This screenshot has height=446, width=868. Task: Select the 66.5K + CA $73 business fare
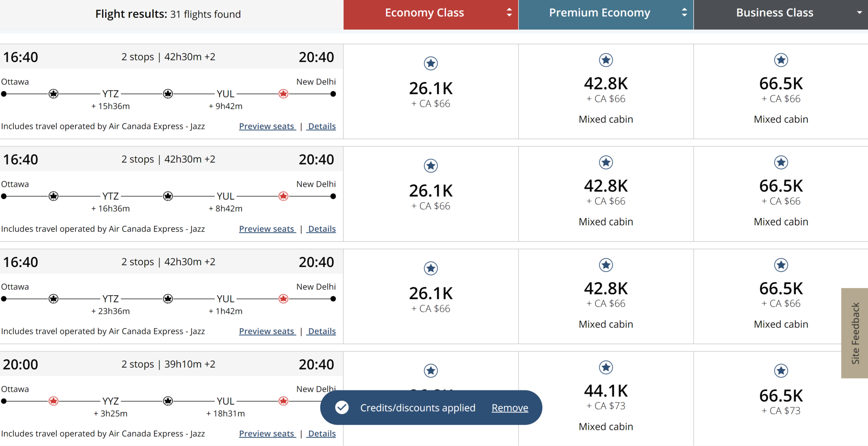(x=781, y=399)
